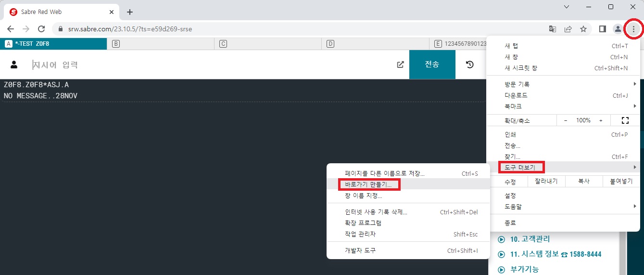The height and width of the screenshot is (275, 644).
Task: Expand 북마크 submenu
Action: (563, 106)
